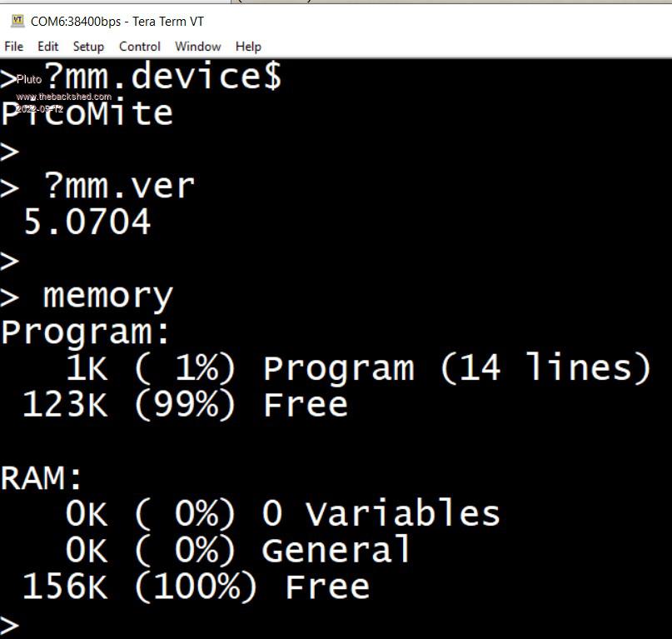Viewport: 672px width, 639px height.
Task: Open the Window menu
Action: [197, 47]
